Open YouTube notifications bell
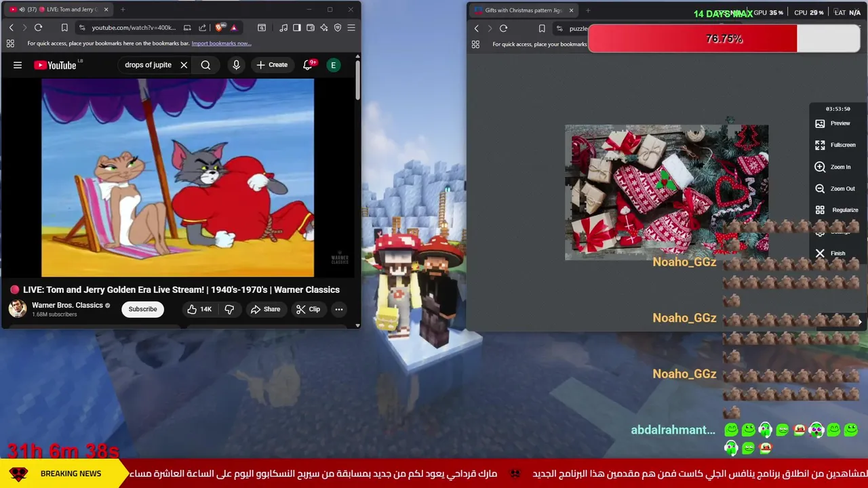 [309, 64]
